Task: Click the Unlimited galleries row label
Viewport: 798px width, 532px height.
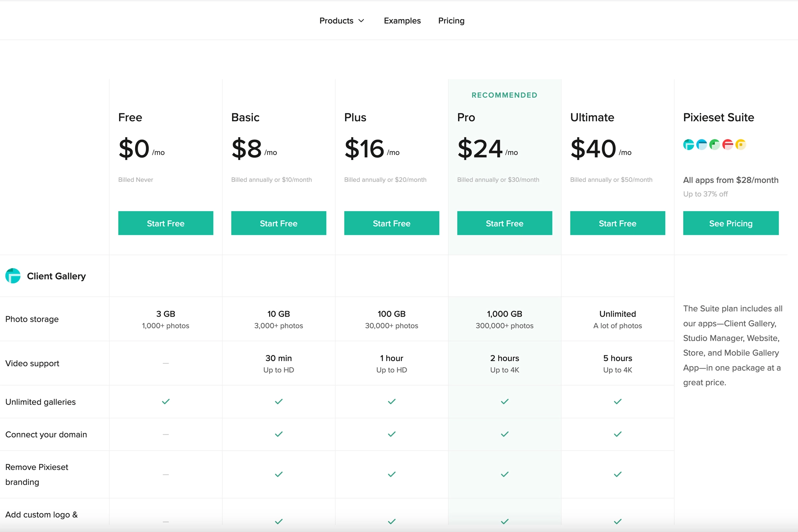Action: (x=41, y=402)
